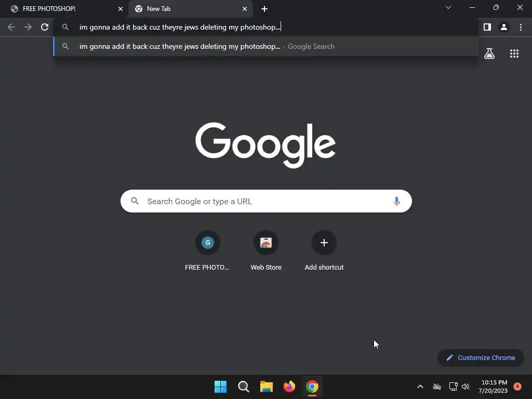
Task: Click the cloud sync tray icon
Action: [x=437, y=387]
